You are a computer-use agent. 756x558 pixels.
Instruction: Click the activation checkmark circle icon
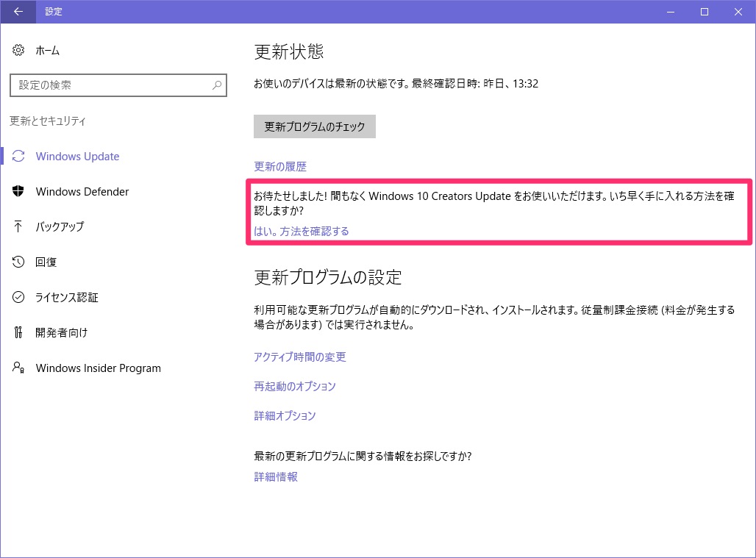18,297
